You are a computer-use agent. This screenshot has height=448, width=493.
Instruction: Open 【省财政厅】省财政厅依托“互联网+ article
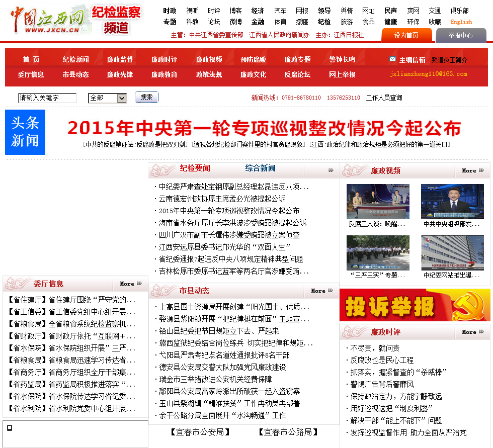71,336
